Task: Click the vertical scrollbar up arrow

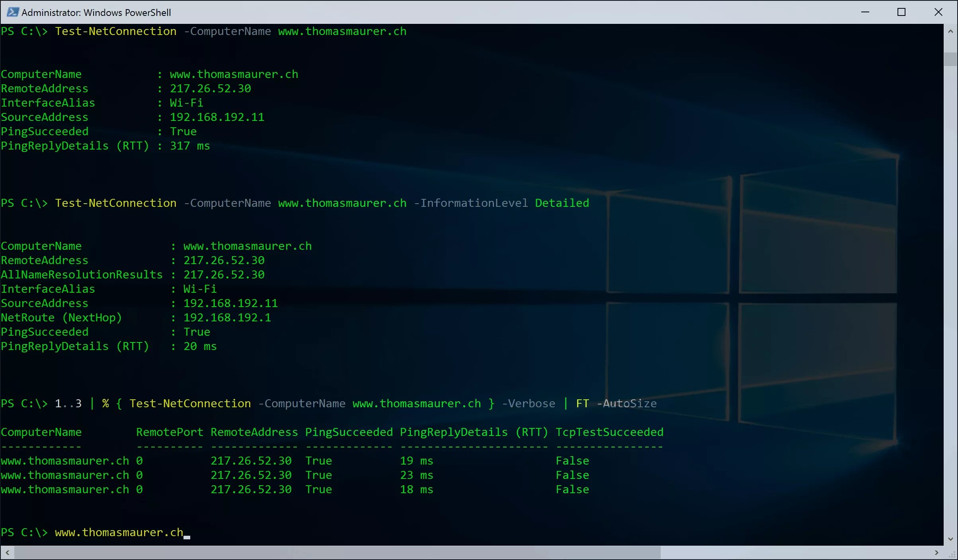Action: (950, 31)
